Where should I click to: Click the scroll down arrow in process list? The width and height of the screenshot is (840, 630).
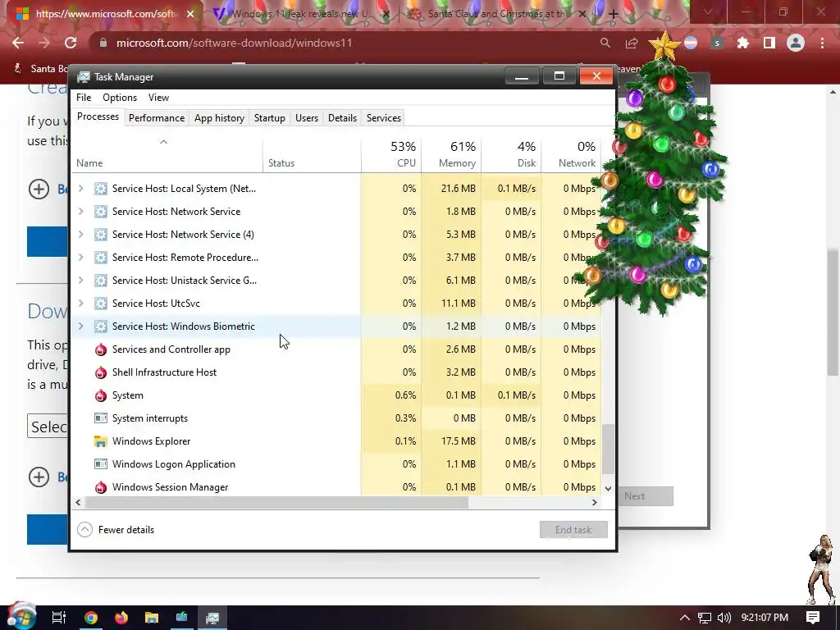tap(608, 488)
